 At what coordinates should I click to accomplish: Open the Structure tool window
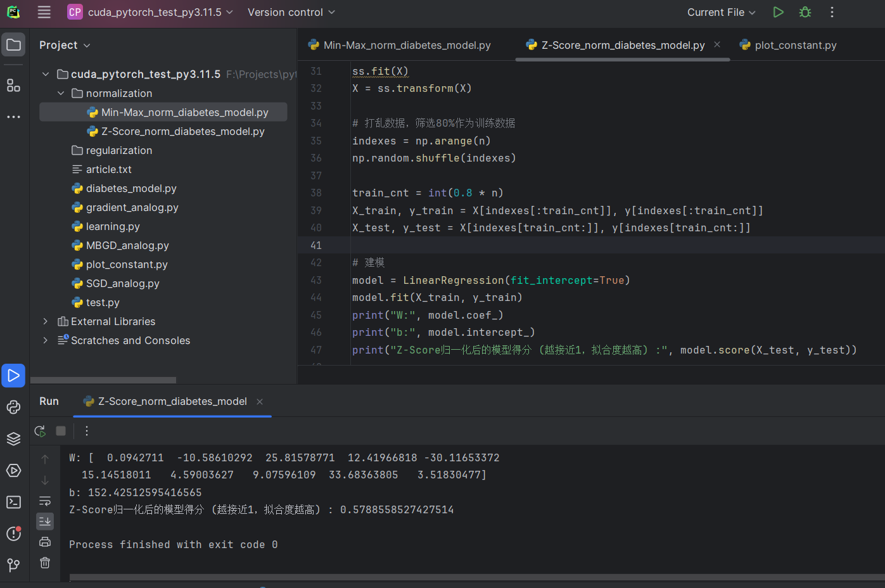click(13, 86)
